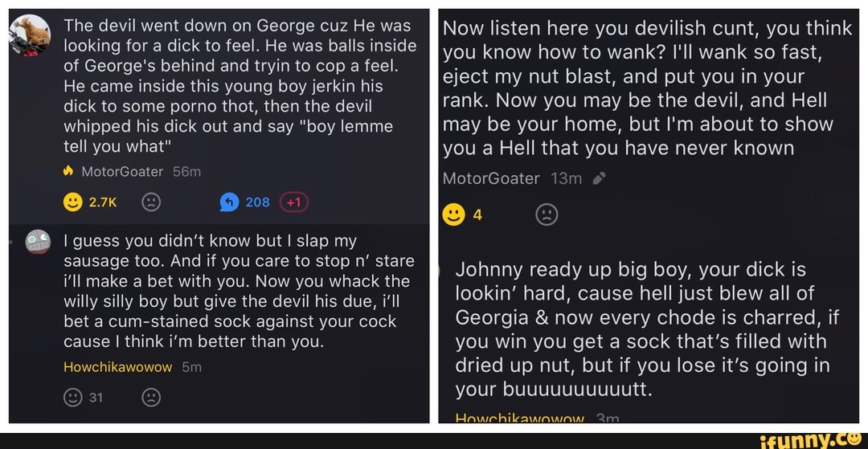Image resolution: width=868 pixels, height=449 pixels.
Task: Click the 208 replies count
Action: point(257,202)
